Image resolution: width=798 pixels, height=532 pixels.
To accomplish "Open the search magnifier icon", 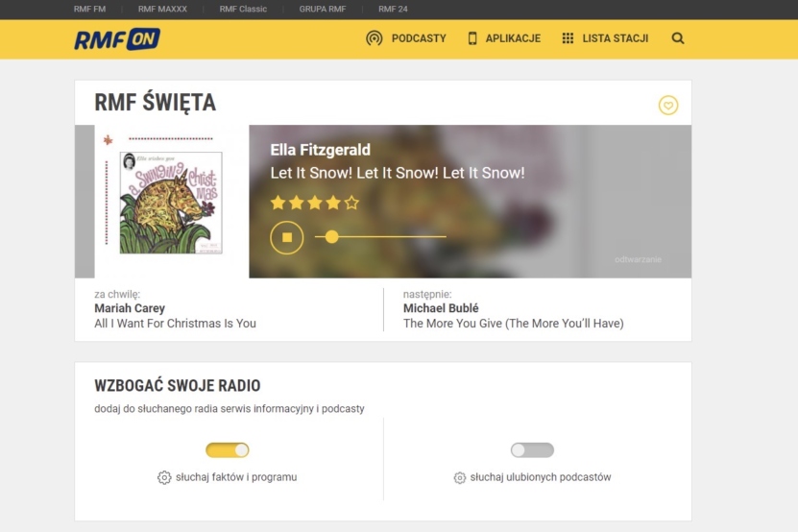I will pyautogui.click(x=677, y=38).
